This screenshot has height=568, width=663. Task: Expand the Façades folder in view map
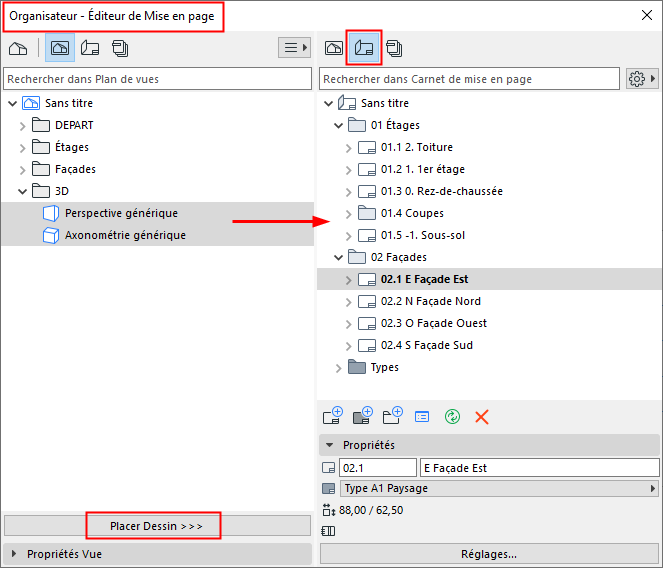pyautogui.click(x=23, y=170)
